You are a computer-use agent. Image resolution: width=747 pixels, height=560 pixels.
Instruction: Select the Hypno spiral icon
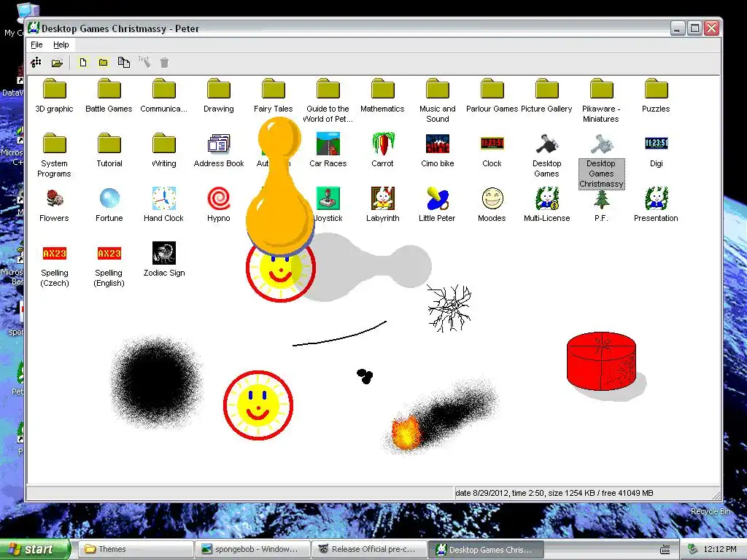click(x=219, y=198)
